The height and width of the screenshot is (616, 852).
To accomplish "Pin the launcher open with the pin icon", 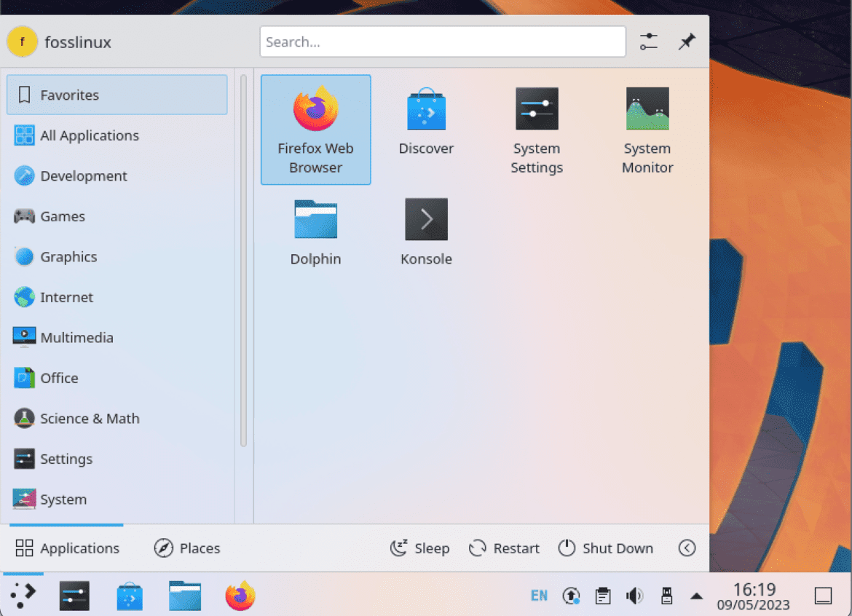I will tap(686, 42).
